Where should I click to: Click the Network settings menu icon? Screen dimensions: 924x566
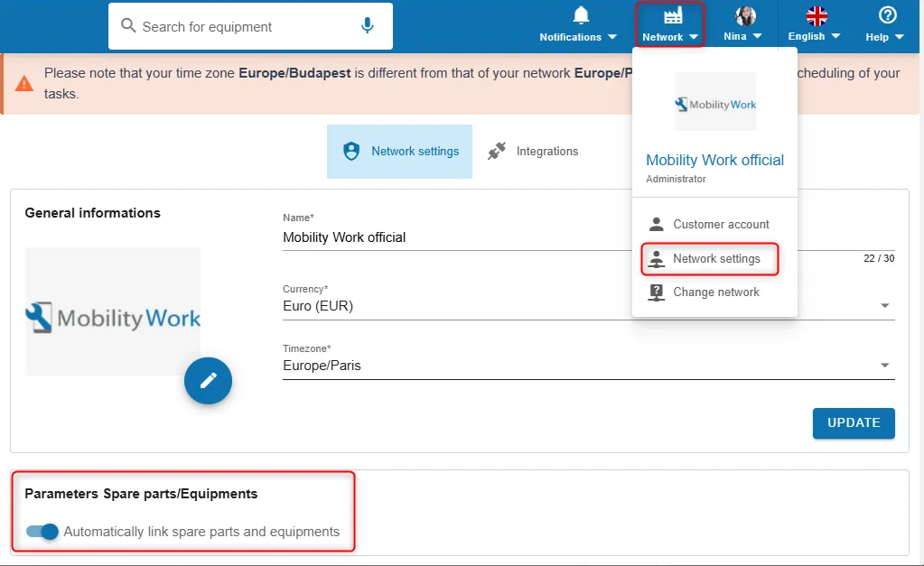point(656,258)
